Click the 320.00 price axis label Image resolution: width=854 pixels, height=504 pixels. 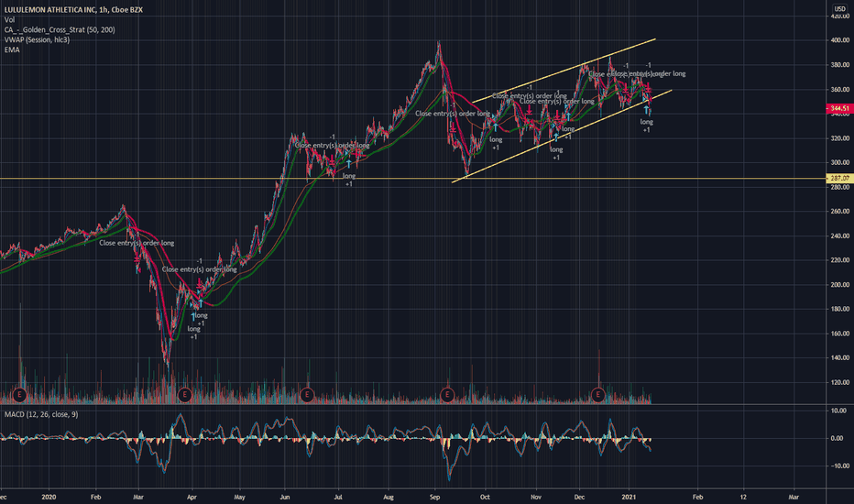[x=840, y=138]
